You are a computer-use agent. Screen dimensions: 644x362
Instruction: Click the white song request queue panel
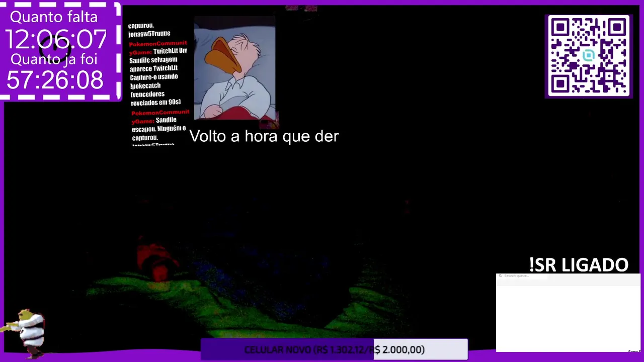click(568, 313)
